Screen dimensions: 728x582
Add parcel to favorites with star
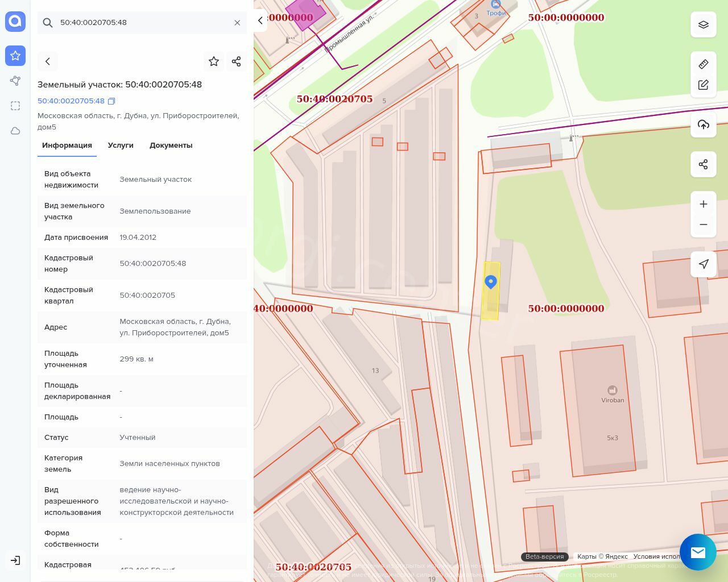pyautogui.click(x=214, y=61)
